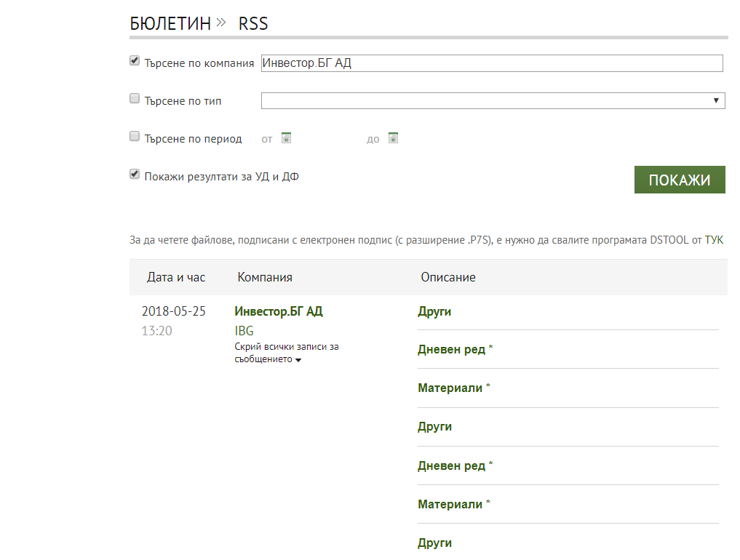Screen dimensions: 740x560
Task: Toggle Покажи резултати за УД и ДФ
Action: [135, 174]
